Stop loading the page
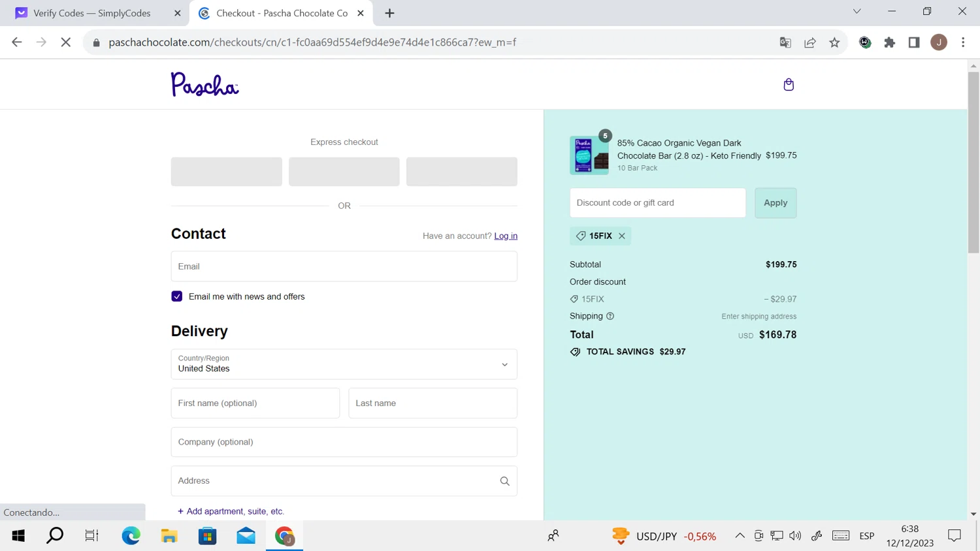Image resolution: width=980 pixels, height=551 pixels. (x=66, y=42)
